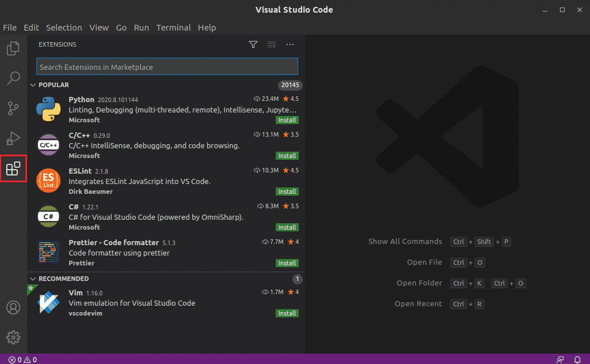This screenshot has height=364, width=590.
Task: Open the Terminal menu
Action: (173, 28)
